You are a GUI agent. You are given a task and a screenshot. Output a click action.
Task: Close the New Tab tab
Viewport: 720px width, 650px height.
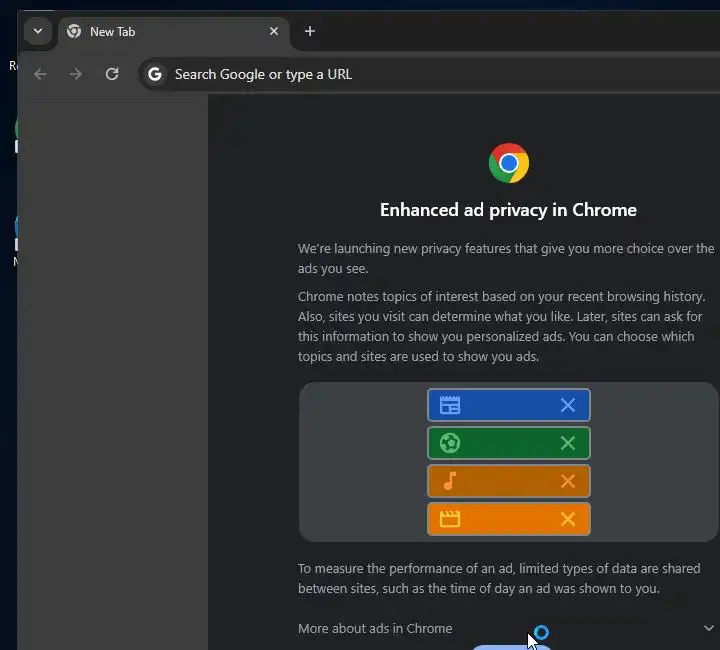274,31
